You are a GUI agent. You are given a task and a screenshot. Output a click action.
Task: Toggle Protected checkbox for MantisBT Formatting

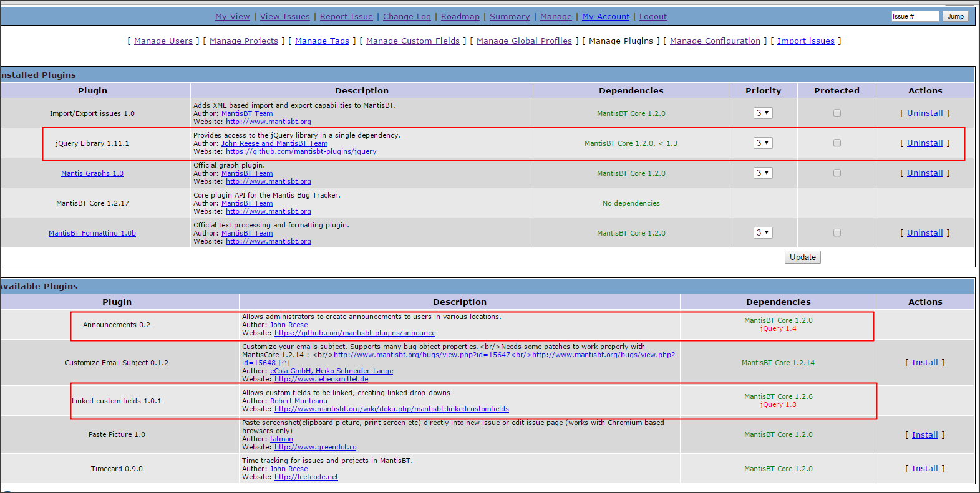(x=837, y=233)
